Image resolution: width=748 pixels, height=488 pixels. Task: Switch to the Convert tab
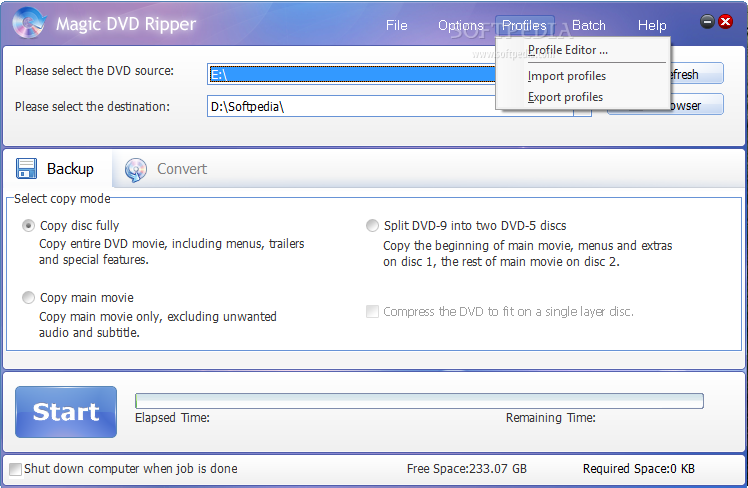[166, 169]
